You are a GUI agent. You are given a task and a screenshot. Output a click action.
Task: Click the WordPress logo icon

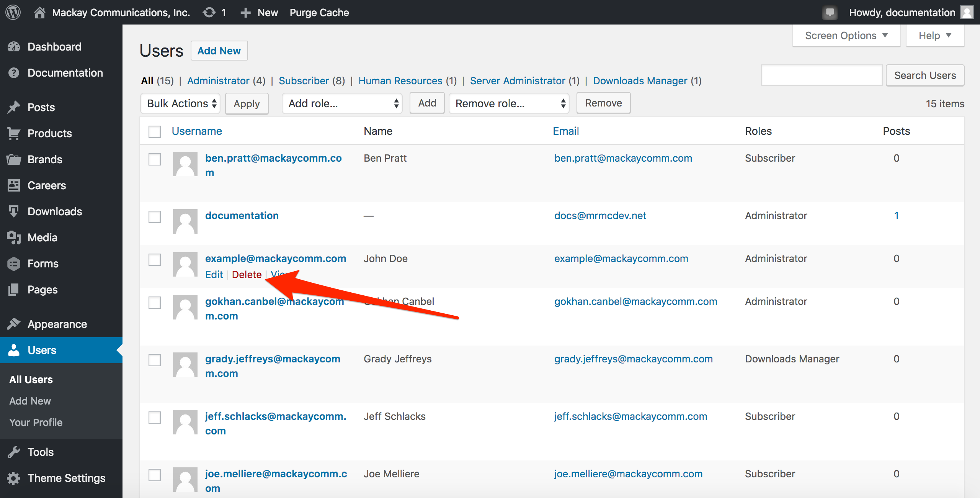(13, 12)
